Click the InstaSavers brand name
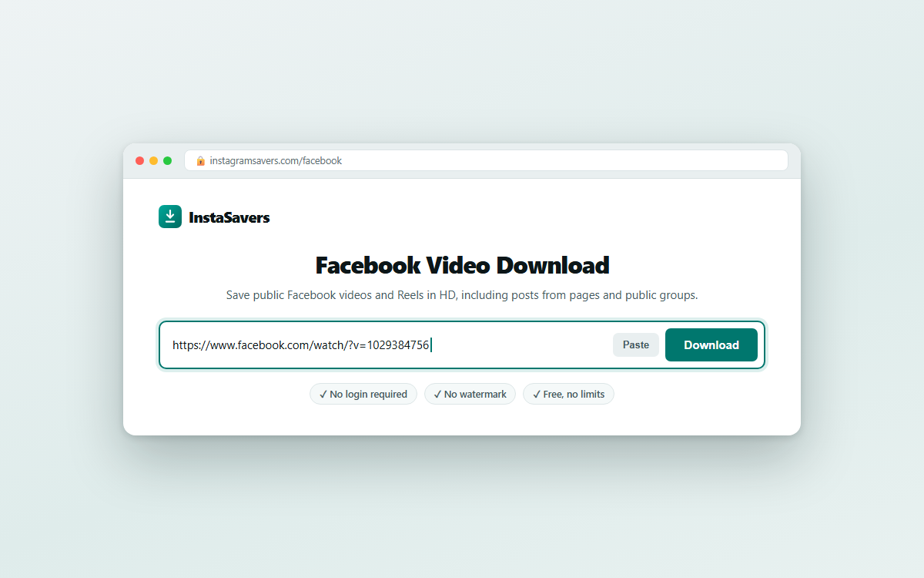 (x=229, y=217)
